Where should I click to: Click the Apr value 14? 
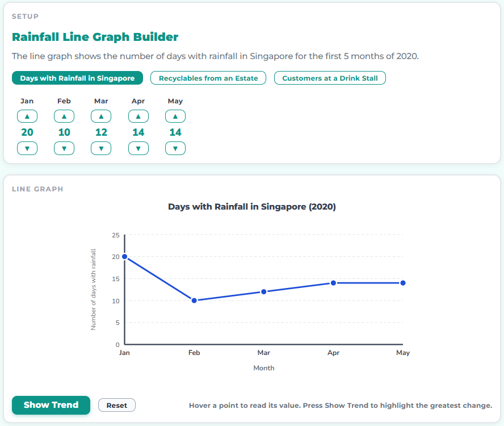[138, 132]
